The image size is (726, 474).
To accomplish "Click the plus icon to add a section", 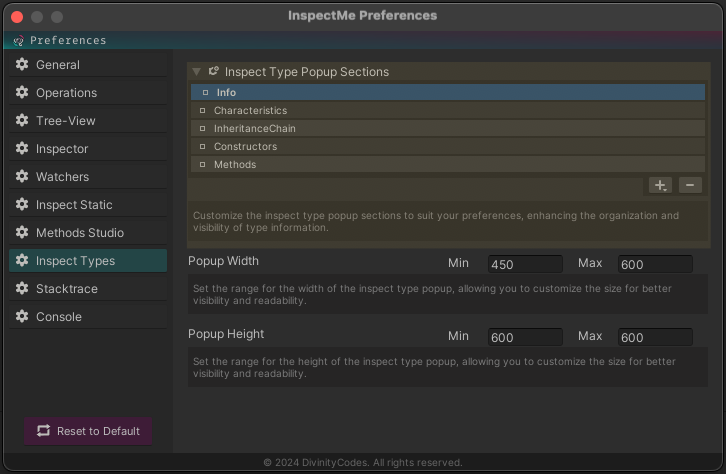I will point(660,185).
